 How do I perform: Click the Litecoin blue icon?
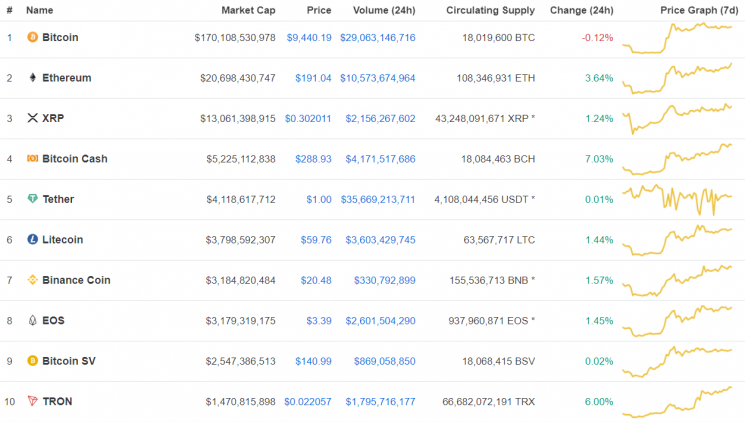point(32,239)
